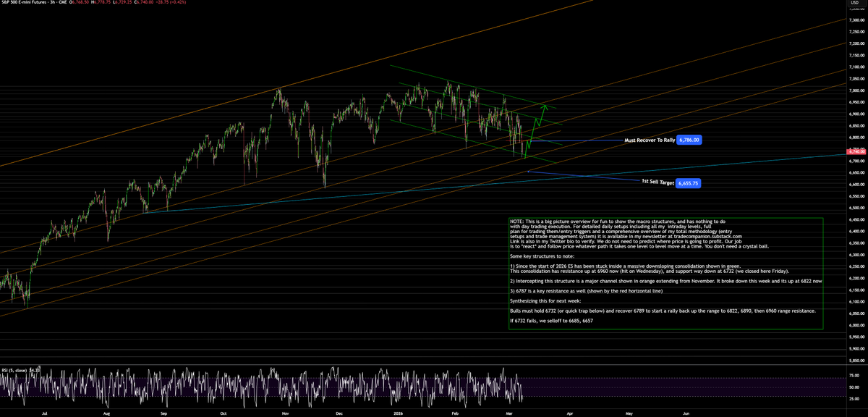Image resolution: width=868 pixels, height=417 pixels.
Task: Click the Dec label on time axis
Action: (x=339, y=412)
